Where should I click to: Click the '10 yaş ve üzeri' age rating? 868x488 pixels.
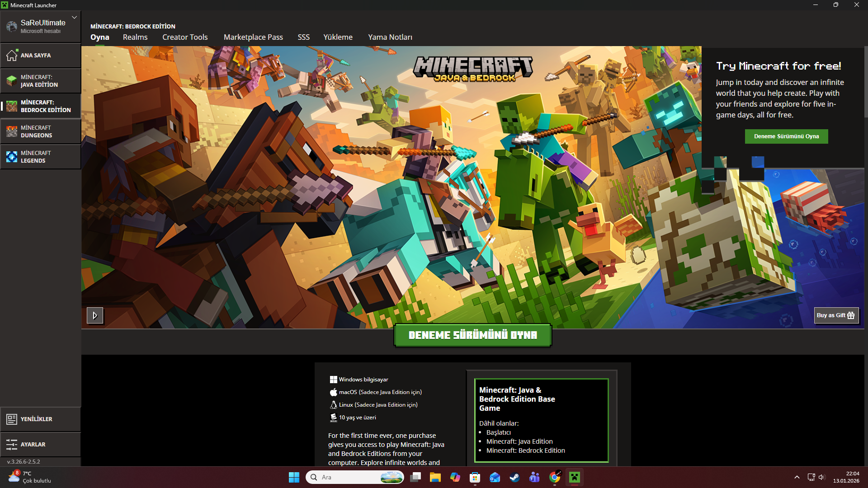click(x=358, y=418)
